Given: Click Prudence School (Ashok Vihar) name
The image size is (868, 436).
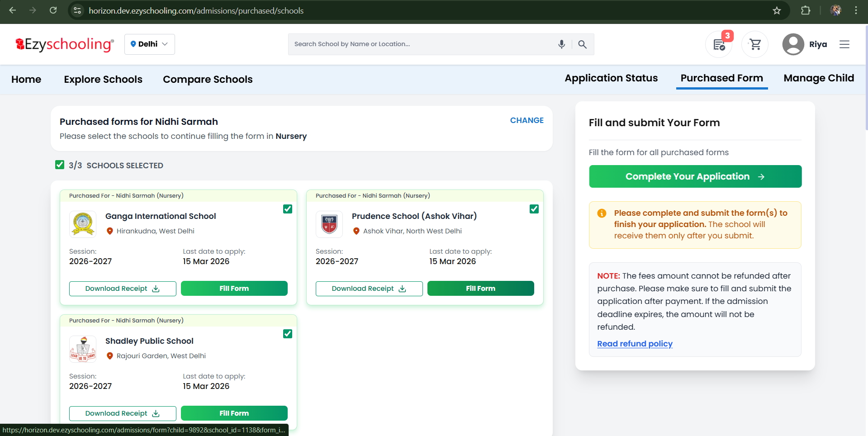Looking at the screenshot, I should [x=414, y=216].
